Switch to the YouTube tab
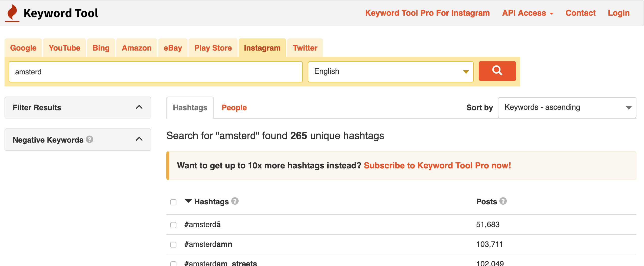 (64, 48)
